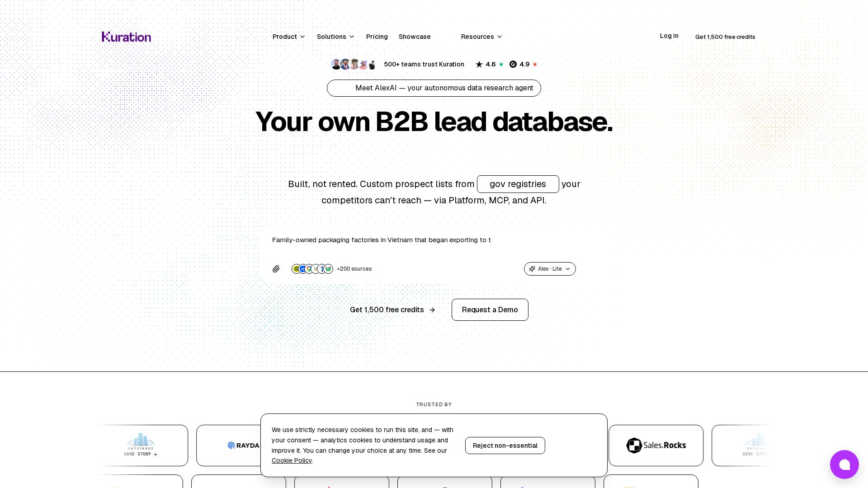Click the 4.9 rating value
Screen dimensions: 868x488
[524, 64]
